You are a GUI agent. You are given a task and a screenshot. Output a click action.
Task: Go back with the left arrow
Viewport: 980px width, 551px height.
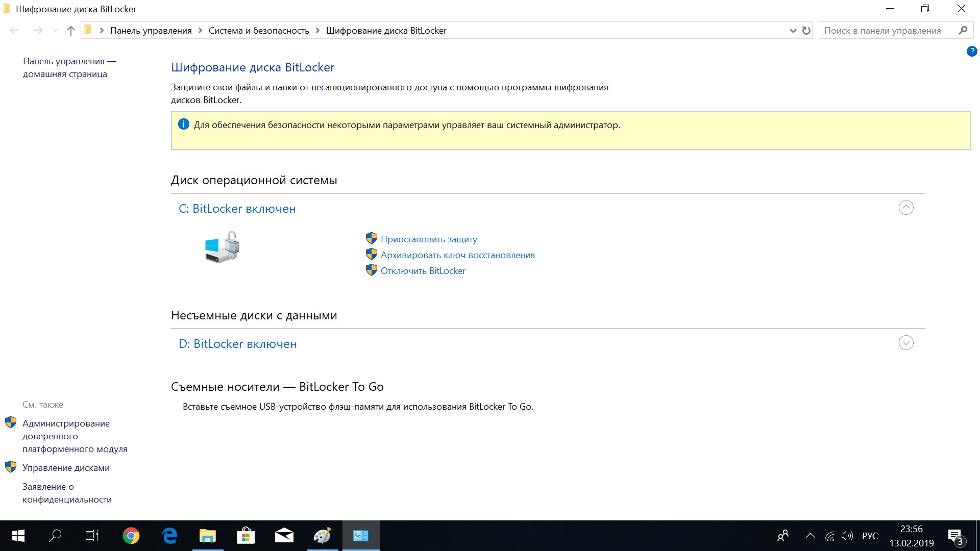(x=15, y=31)
